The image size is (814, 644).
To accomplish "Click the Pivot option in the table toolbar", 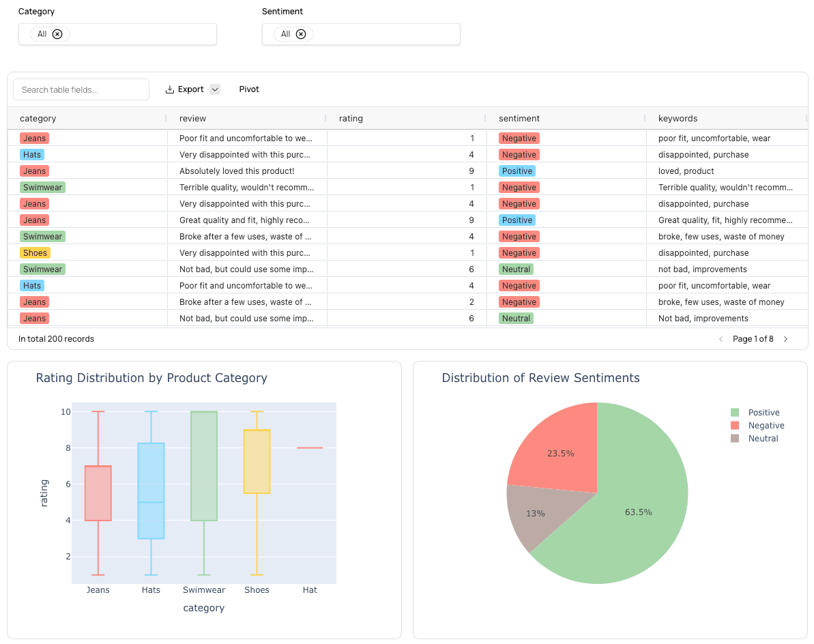I will click(249, 89).
